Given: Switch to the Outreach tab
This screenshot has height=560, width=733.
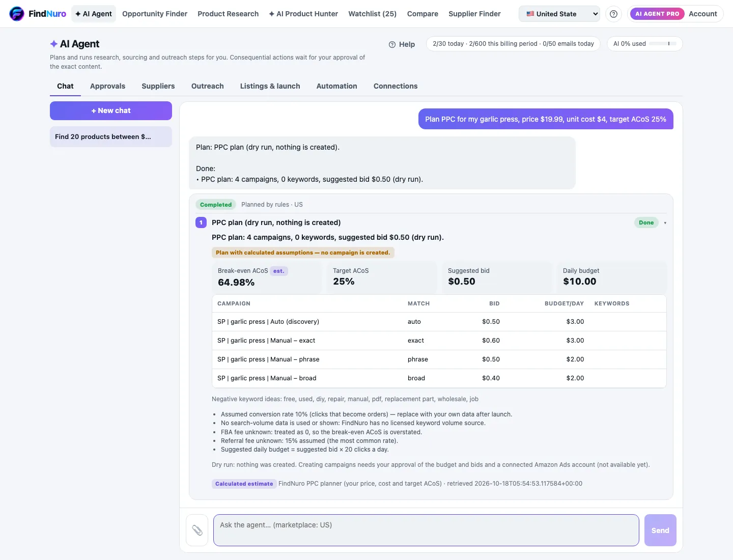Looking at the screenshot, I should 207,86.
